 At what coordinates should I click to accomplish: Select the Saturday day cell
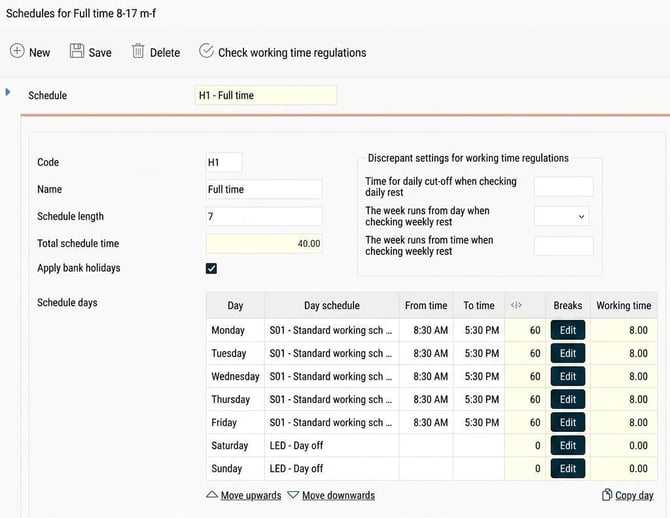235,445
